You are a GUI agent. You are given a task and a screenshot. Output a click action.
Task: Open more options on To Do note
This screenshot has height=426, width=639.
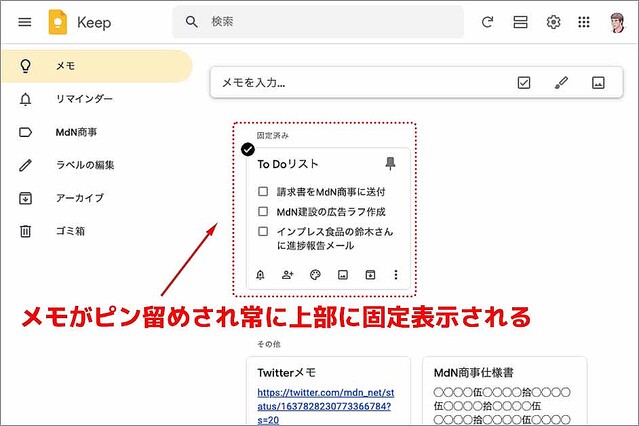(396, 274)
